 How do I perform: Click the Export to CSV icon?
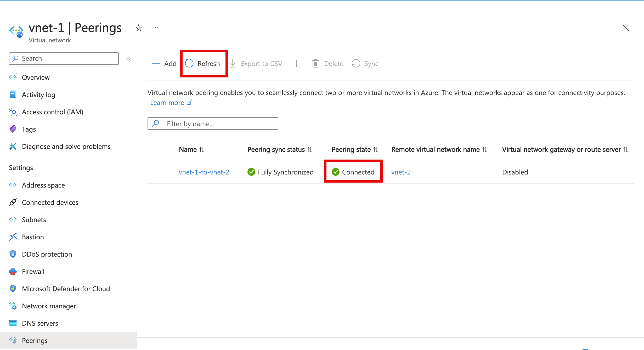pyautogui.click(x=232, y=63)
